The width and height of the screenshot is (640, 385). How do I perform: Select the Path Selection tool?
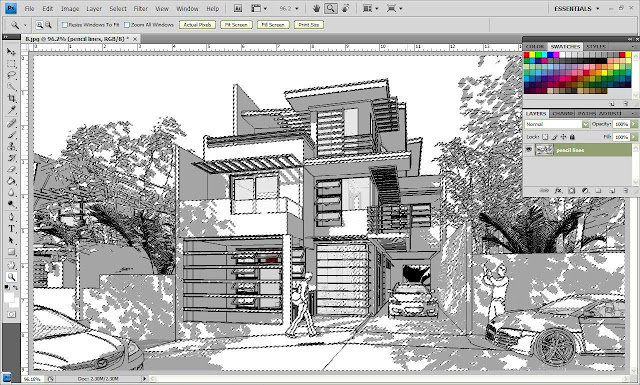coord(11,240)
